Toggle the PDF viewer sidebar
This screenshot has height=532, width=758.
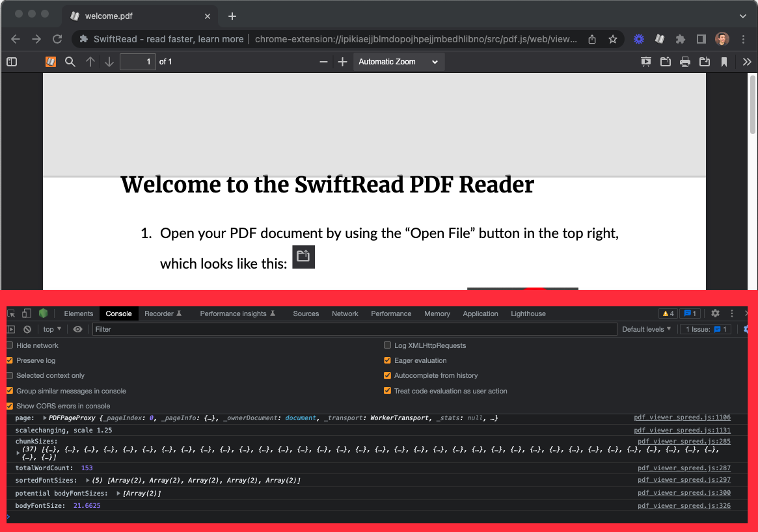[12, 62]
